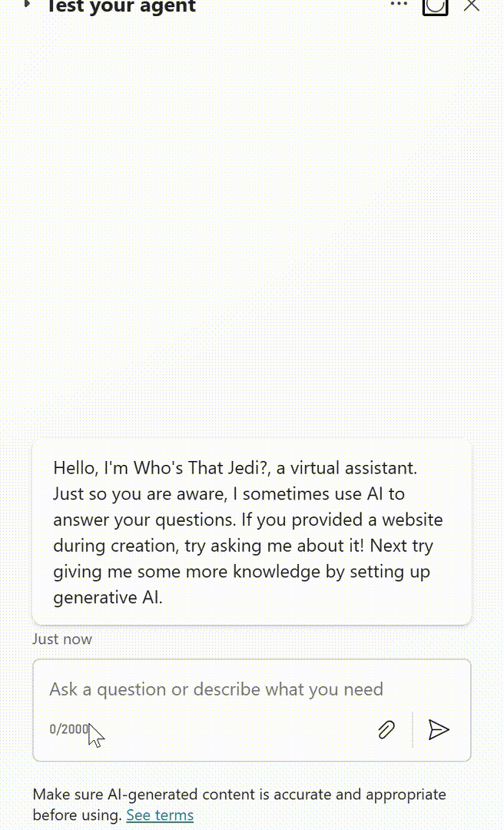
Task: Collapse panel with triangle beside Test your agent
Action: point(28,5)
